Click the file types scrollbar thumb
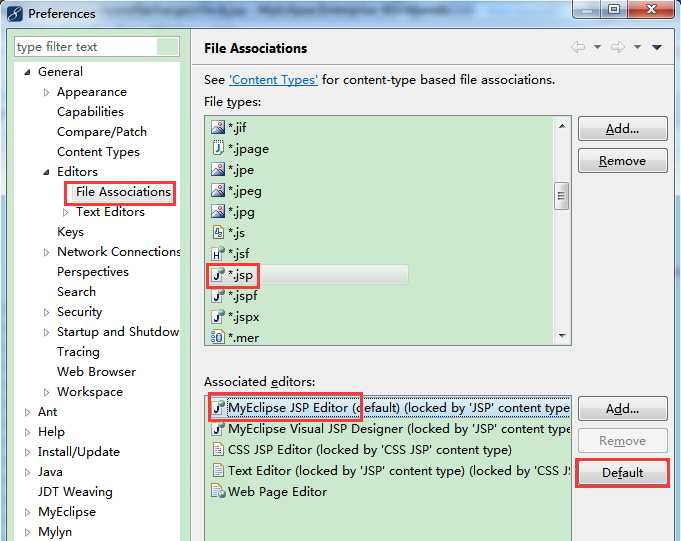 tap(562, 196)
